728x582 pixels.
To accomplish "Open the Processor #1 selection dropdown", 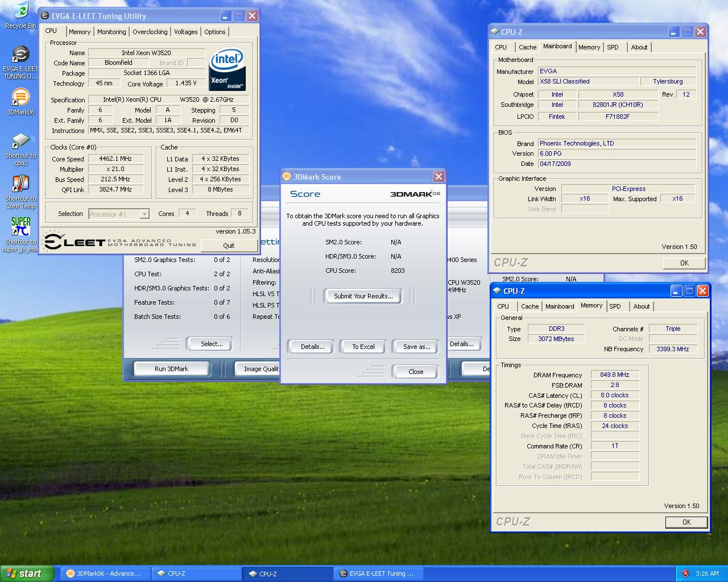I will tap(144, 214).
